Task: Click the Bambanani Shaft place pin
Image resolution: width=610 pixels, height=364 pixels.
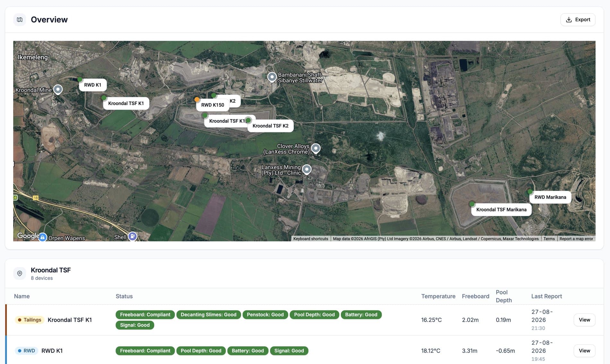Action: point(272,77)
